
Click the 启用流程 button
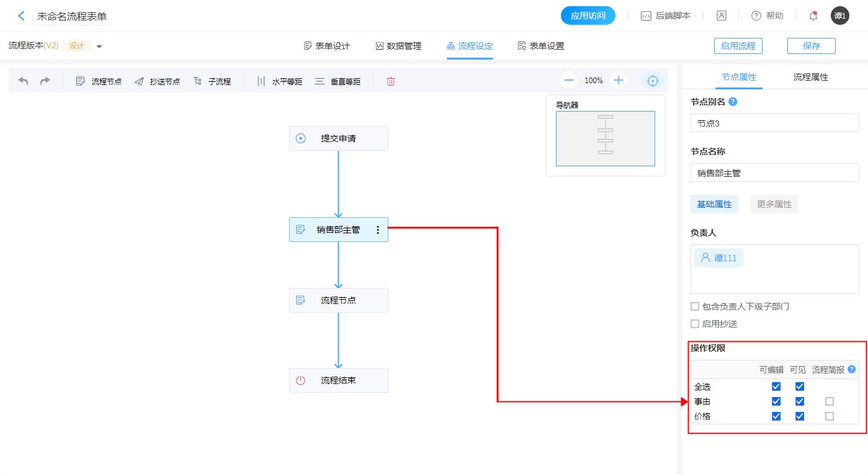738,46
